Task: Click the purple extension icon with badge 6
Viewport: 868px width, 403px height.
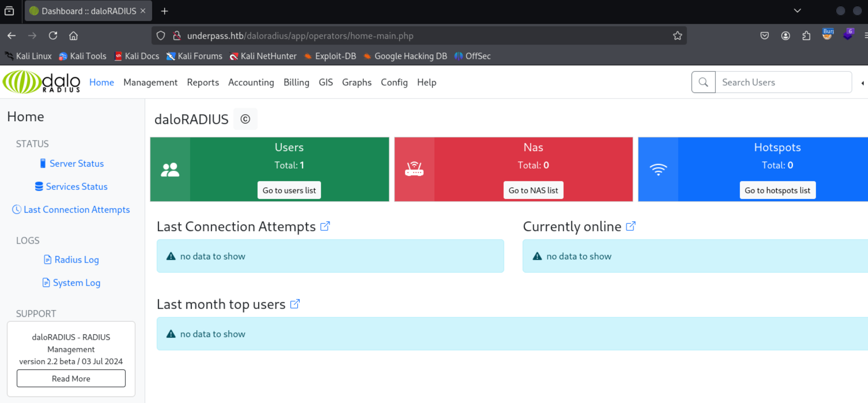Action: point(848,35)
